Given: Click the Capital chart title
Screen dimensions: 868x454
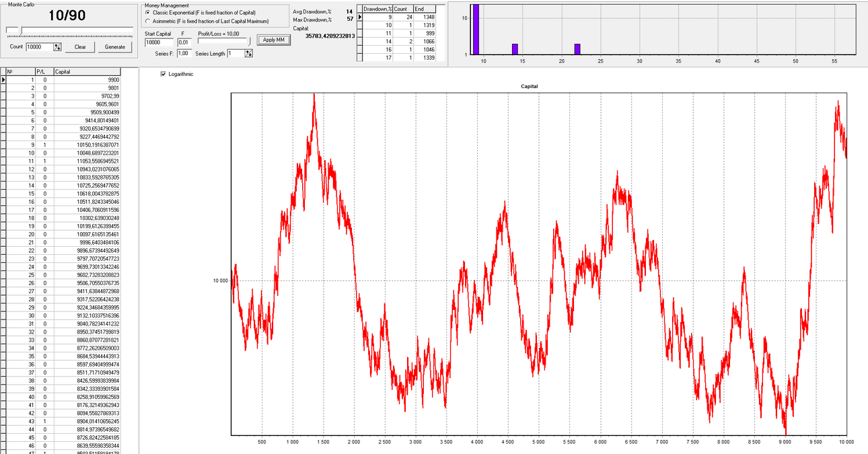Looking at the screenshot, I should click(530, 86).
